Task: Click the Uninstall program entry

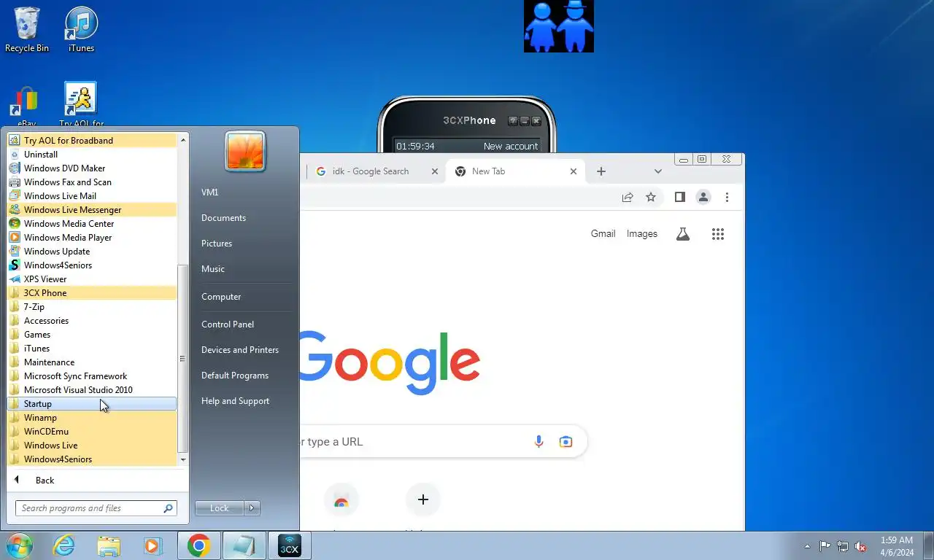Action: pos(92,154)
